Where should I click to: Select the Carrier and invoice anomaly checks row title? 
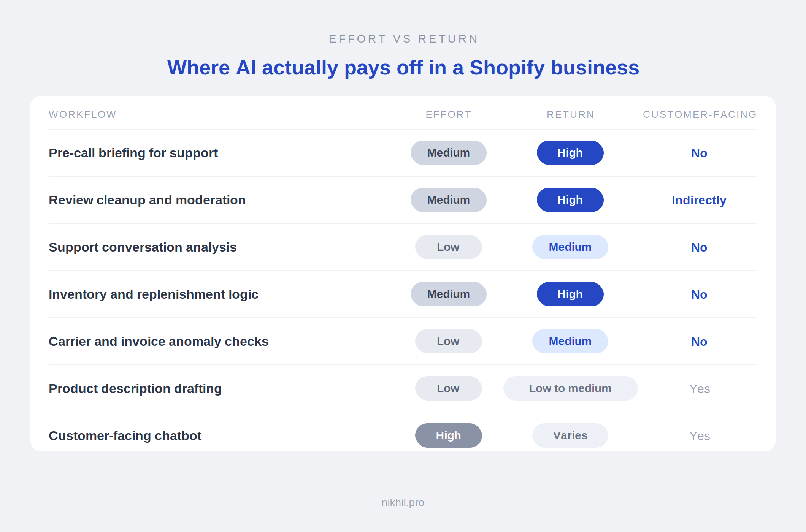pos(159,341)
